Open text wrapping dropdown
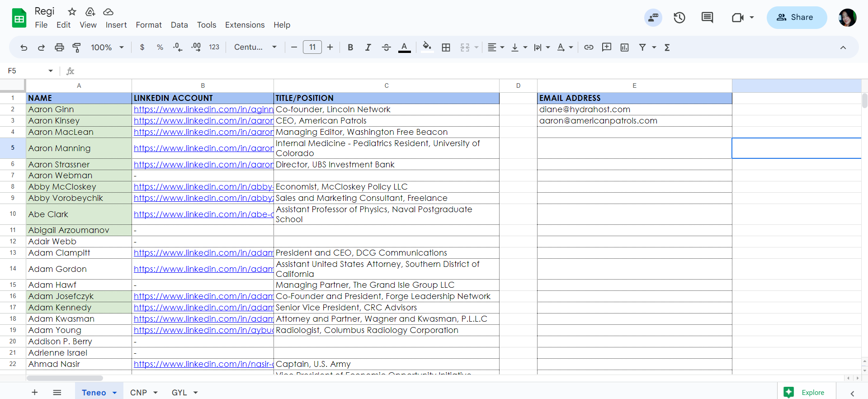The image size is (868, 399). coord(542,47)
